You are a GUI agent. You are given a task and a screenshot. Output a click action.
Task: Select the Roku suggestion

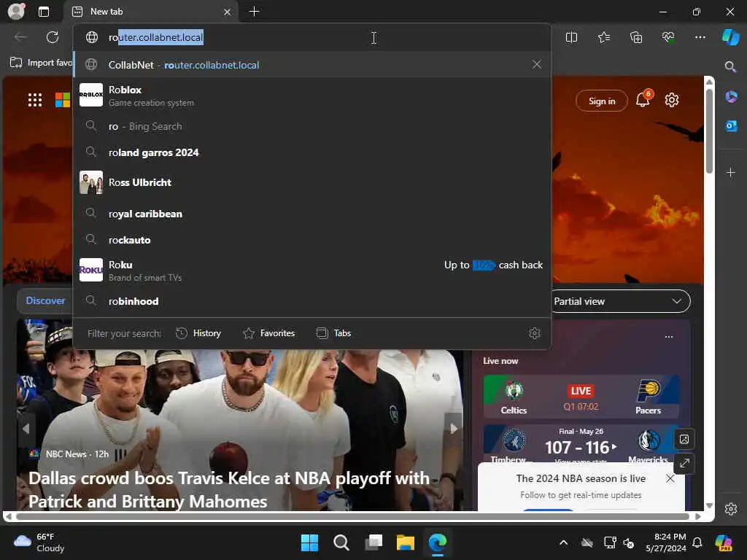click(312, 270)
